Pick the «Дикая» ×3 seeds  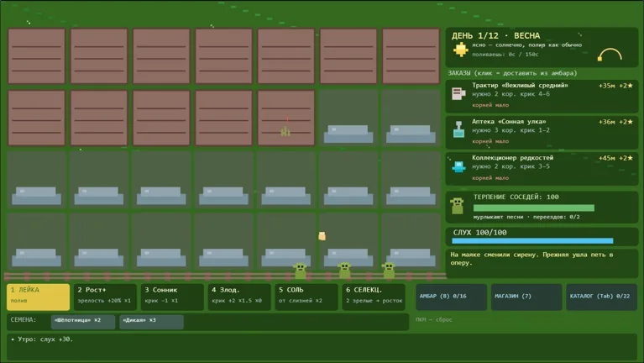[151, 322]
